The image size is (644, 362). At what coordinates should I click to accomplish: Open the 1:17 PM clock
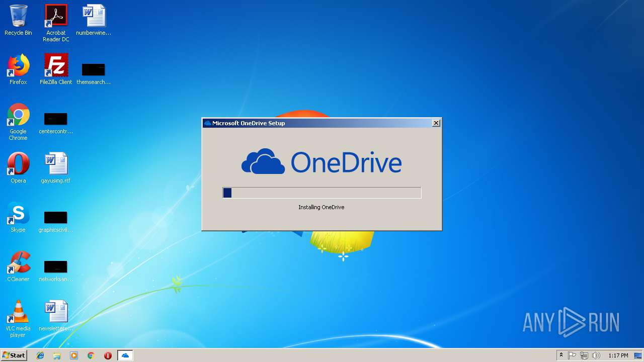tap(618, 355)
